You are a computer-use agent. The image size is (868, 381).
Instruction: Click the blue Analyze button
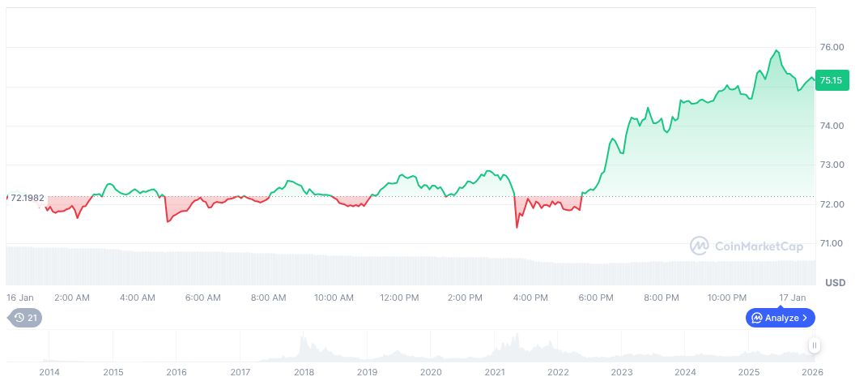(x=780, y=318)
